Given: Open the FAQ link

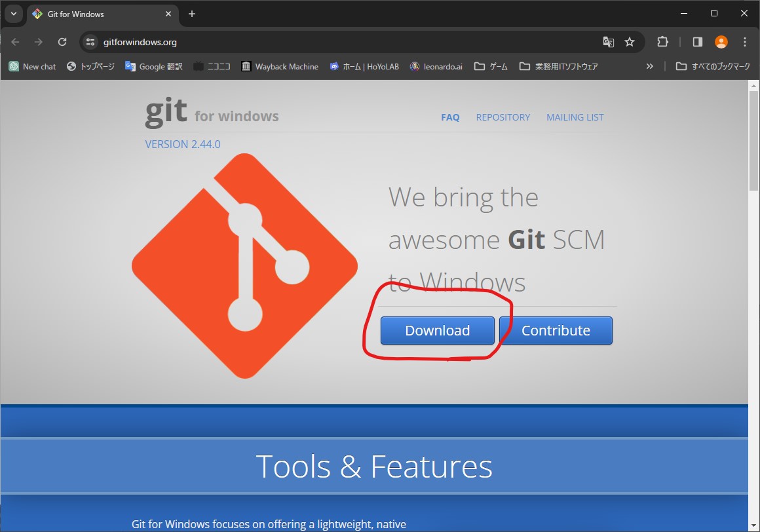Looking at the screenshot, I should click(x=450, y=117).
